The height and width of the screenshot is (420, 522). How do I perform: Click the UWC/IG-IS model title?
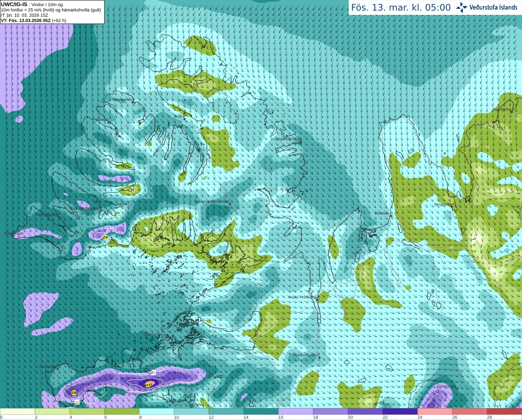click(x=14, y=4)
